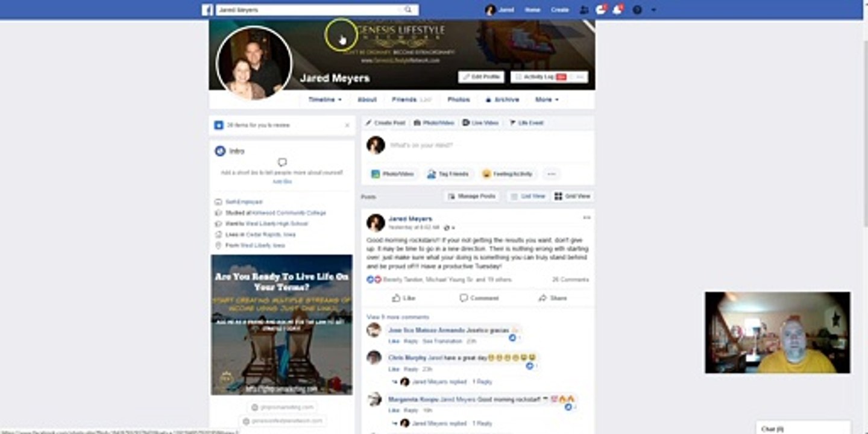Image resolution: width=868 pixels, height=434 pixels.
Task: Open the West Liberty High School link
Action: click(x=276, y=224)
